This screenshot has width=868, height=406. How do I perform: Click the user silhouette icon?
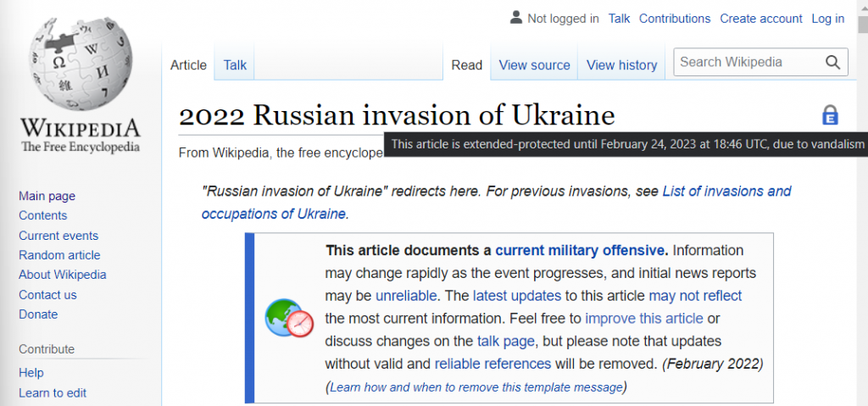516,18
